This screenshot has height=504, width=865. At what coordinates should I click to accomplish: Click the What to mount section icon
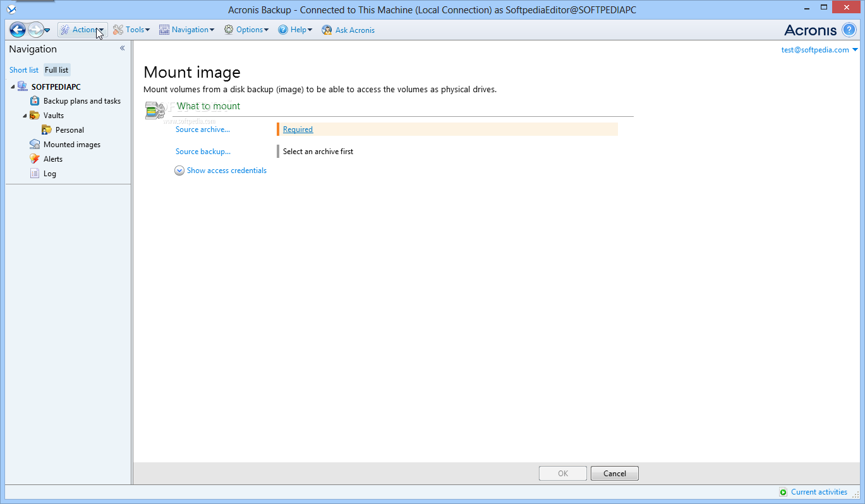point(155,110)
